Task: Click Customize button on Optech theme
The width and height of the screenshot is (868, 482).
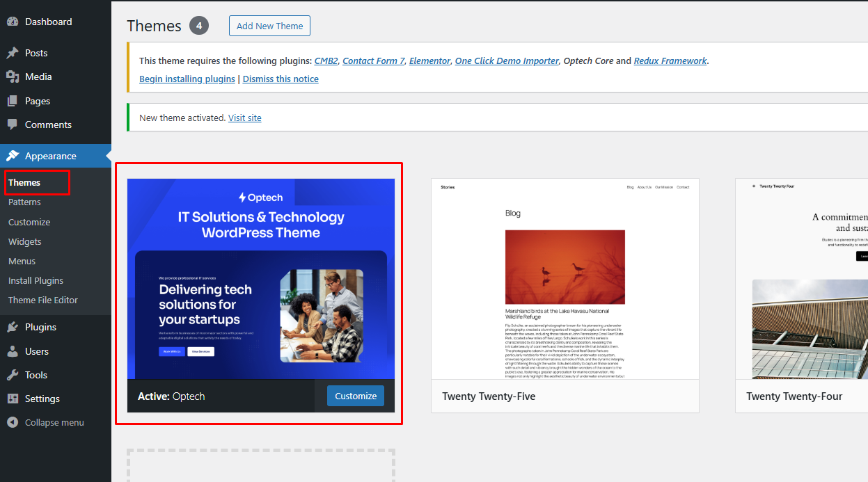Action: 355,396
